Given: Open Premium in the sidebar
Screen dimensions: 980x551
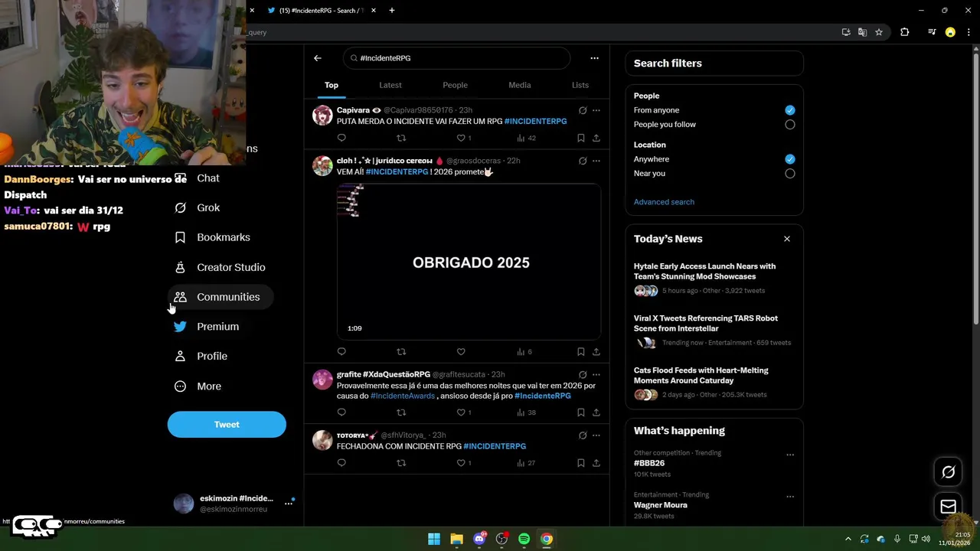Looking at the screenshot, I should pyautogui.click(x=207, y=327).
